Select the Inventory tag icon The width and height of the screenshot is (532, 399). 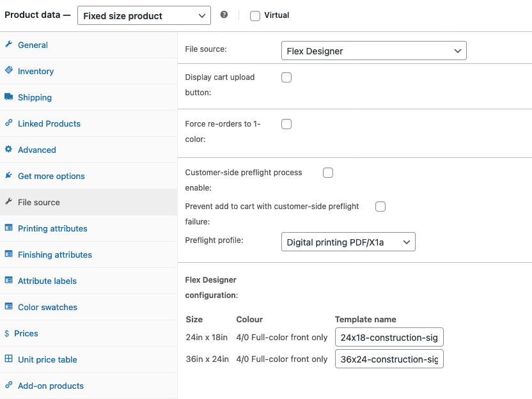click(x=9, y=71)
